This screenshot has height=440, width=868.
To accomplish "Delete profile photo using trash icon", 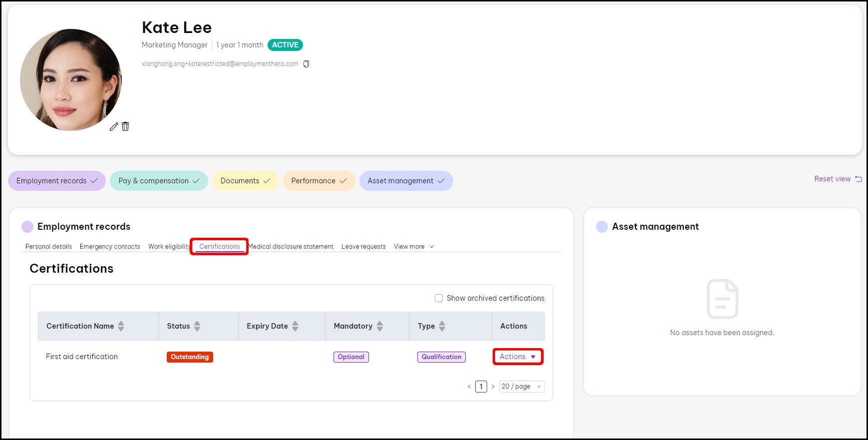I will 125,126.
